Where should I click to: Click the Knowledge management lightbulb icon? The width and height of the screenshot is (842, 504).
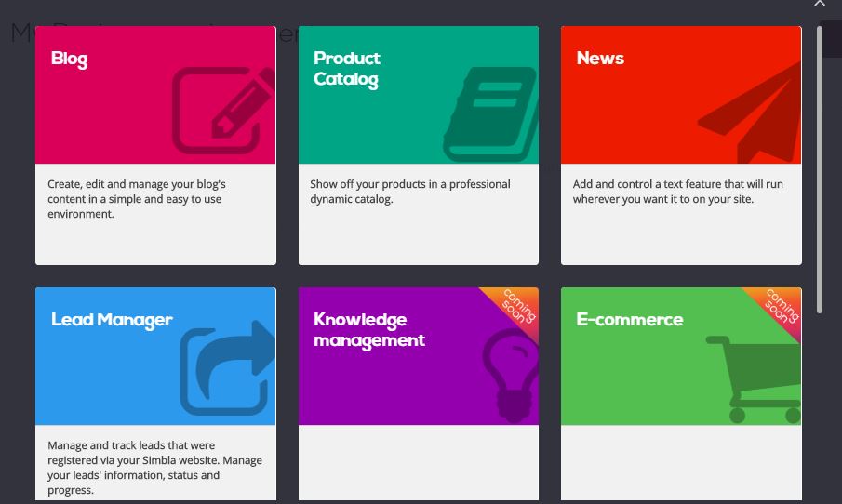[511, 375]
